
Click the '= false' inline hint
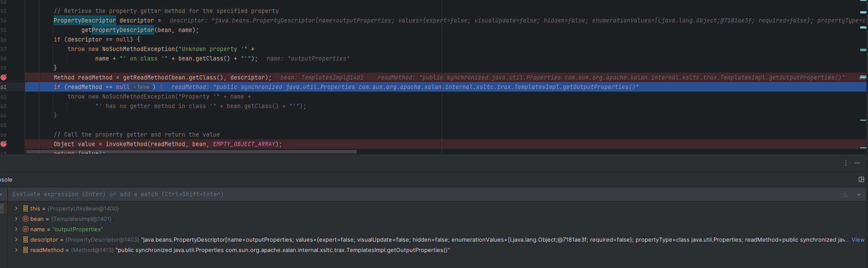[x=142, y=87]
